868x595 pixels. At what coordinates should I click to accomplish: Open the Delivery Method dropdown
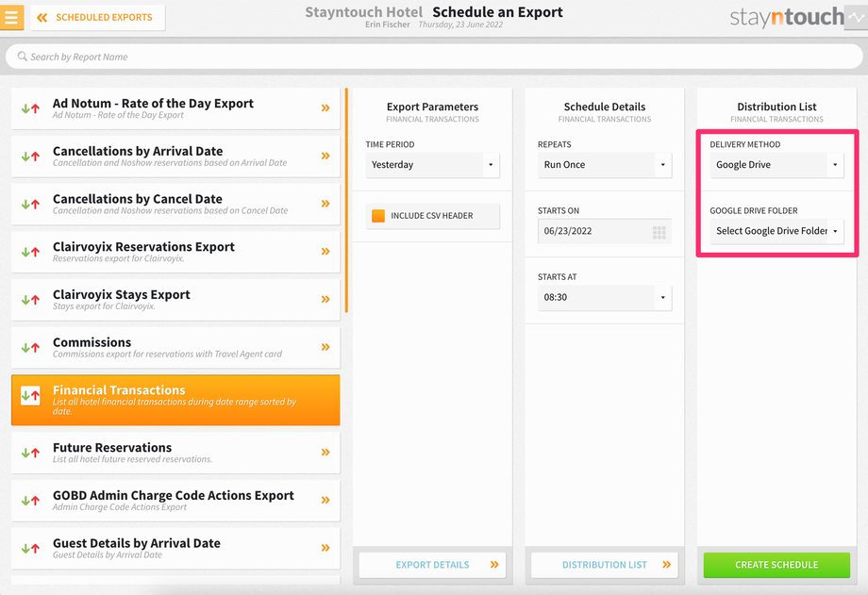coord(776,165)
